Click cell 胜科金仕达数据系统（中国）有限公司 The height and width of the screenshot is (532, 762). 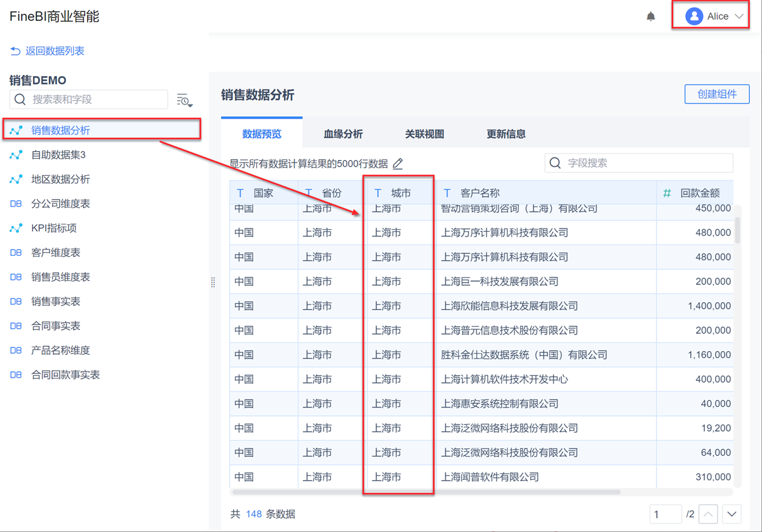click(x=546, y=355)
